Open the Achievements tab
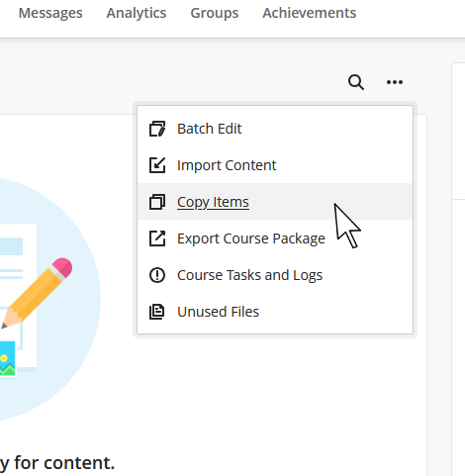Screen dimensions: 465x476 [310, 13]
